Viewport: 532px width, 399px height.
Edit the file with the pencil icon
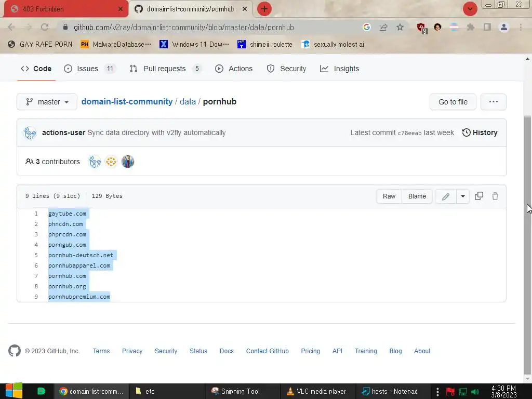(x=446, y=196)
